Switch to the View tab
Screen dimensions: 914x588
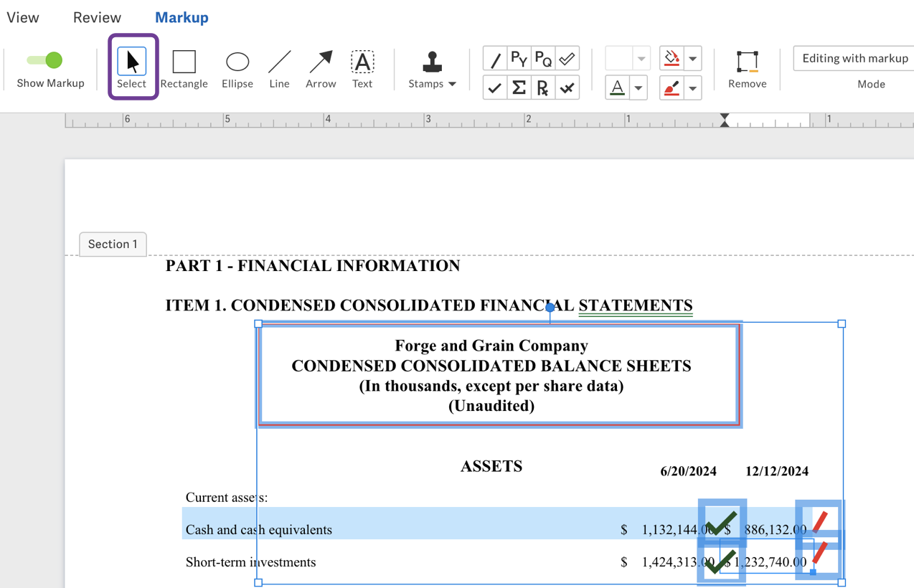23,17
